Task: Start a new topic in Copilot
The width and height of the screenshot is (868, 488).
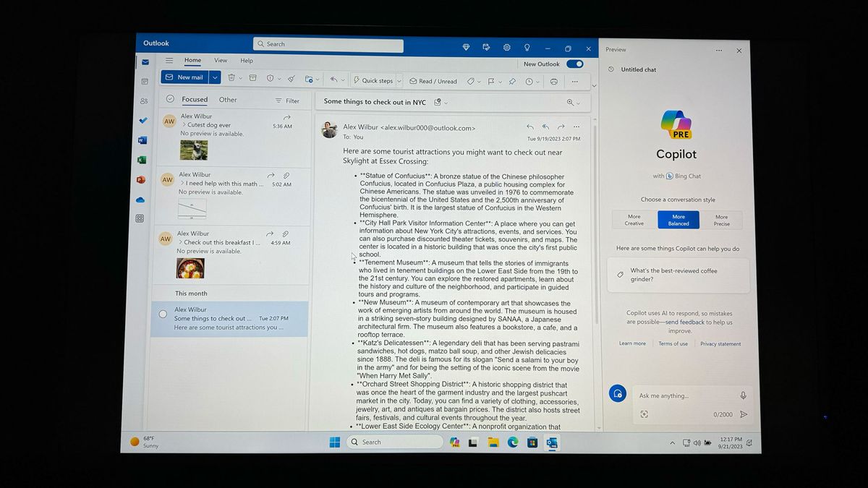Action: [617, 393]
